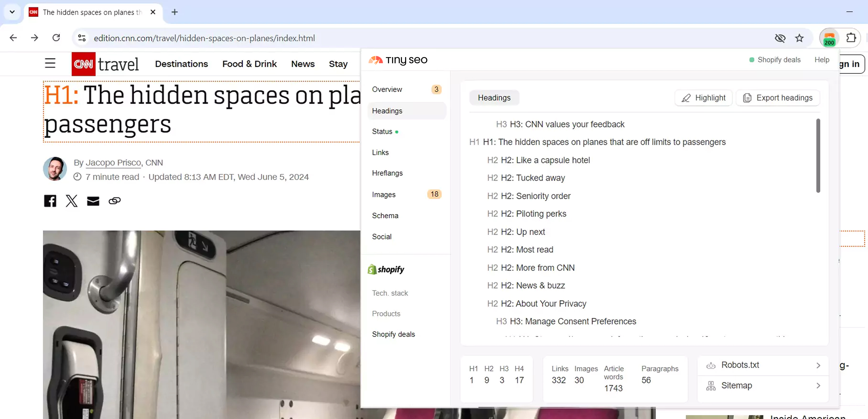Screen dimensions: 868x419
Task: Select Headings in the SEO sidebar
Action: pos(406,111)
